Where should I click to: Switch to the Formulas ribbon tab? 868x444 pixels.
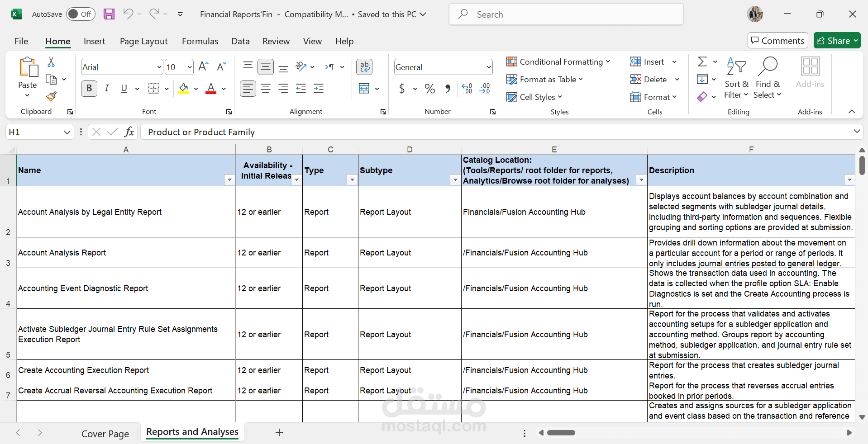(x=200, y=41)
